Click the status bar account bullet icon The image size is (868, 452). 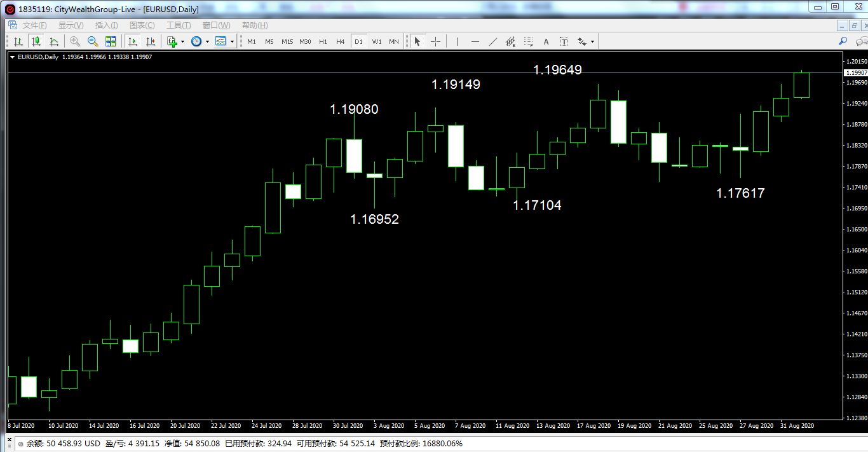(20, 444)
